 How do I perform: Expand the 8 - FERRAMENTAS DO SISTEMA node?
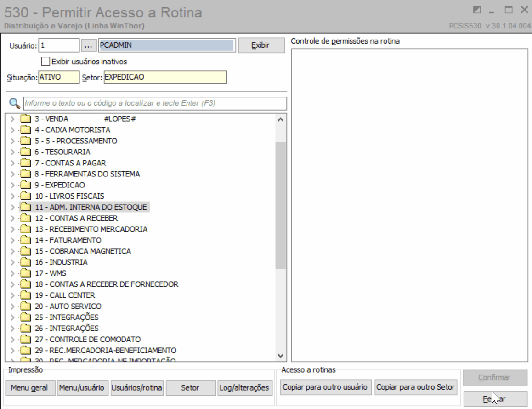point(12,174)
